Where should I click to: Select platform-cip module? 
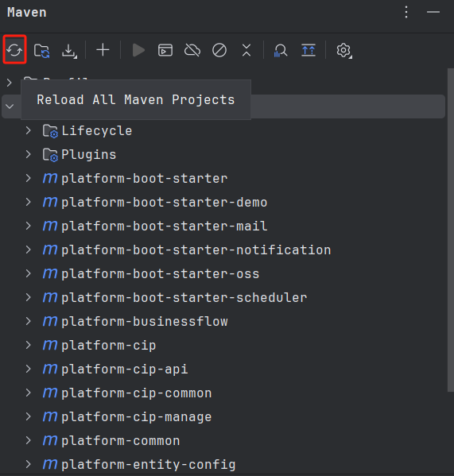109,345
